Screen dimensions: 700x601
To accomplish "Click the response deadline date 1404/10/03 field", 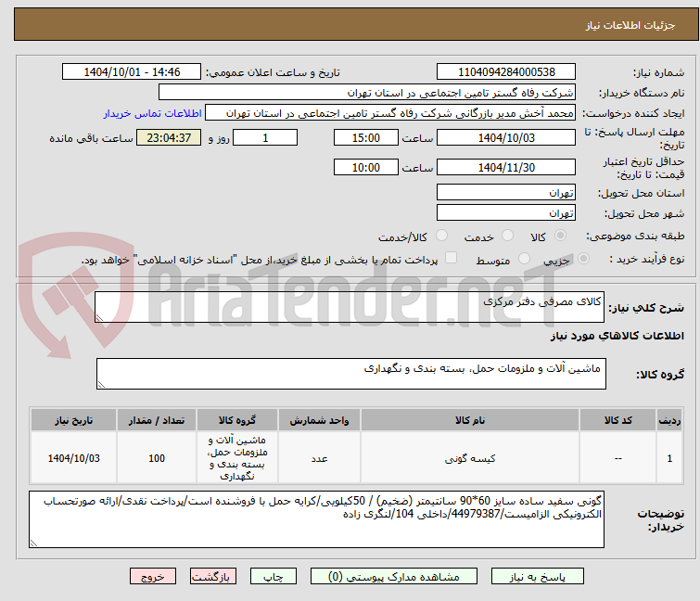I will [x=506, y=137].
